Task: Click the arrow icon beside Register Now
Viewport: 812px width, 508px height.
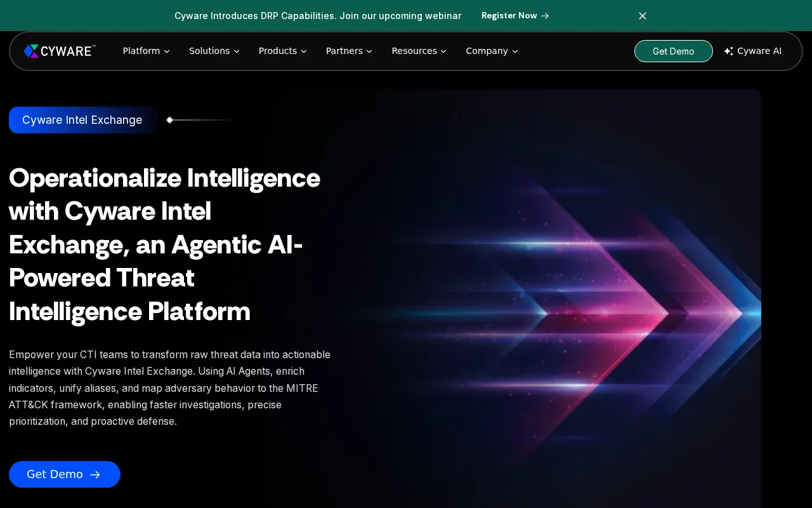Action: [x=545, y=16]
